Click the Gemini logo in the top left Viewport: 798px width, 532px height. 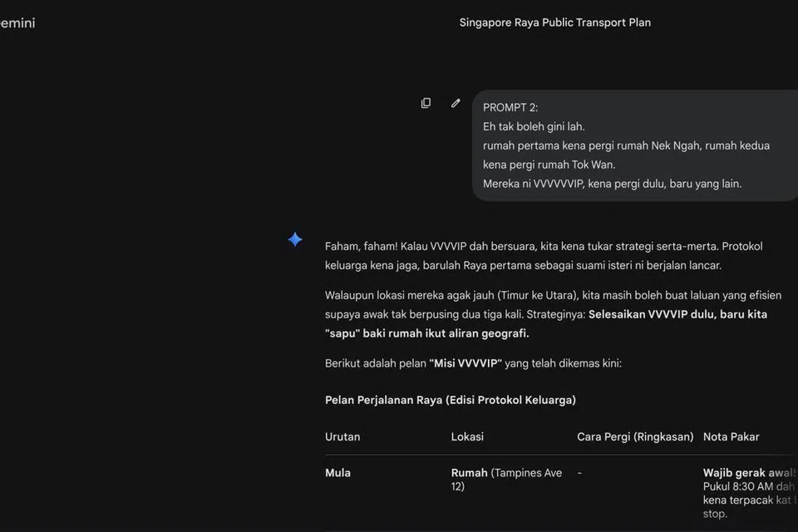click(17, 22)
